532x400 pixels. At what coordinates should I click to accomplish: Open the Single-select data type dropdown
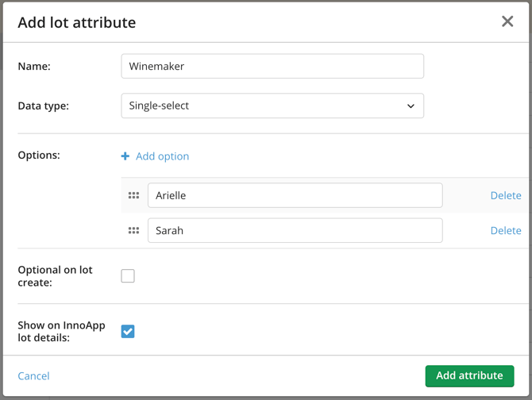272,106
